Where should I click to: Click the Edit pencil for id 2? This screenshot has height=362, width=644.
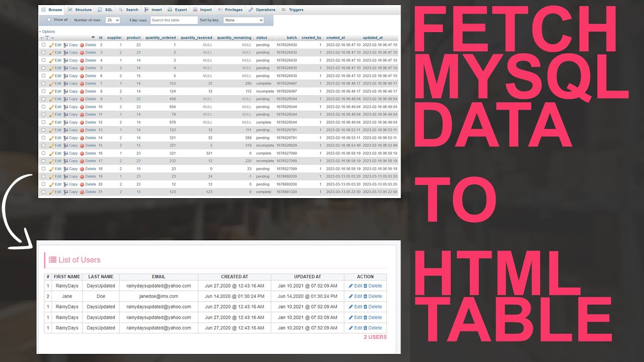pos(51,45)
